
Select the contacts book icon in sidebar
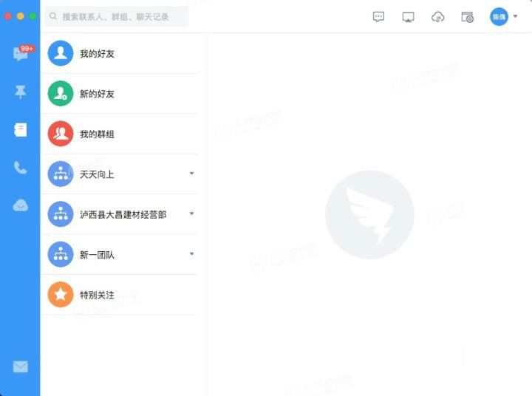(20, 130)
